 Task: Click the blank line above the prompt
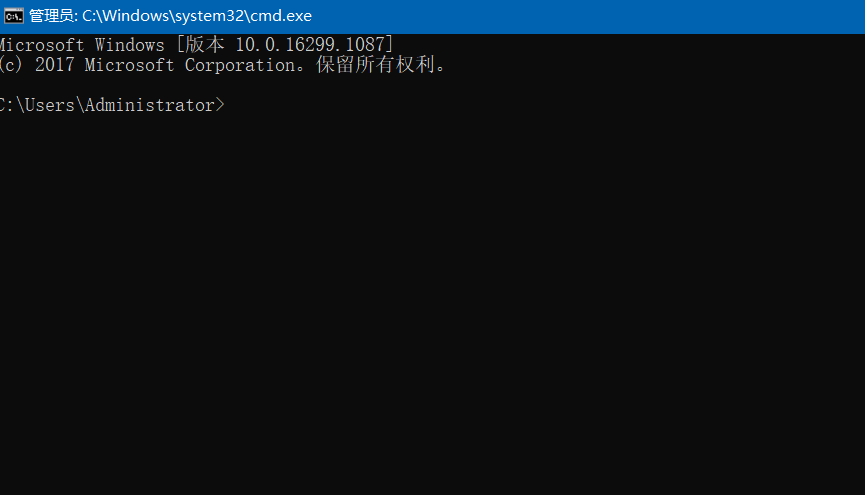(x=300, y=85)
